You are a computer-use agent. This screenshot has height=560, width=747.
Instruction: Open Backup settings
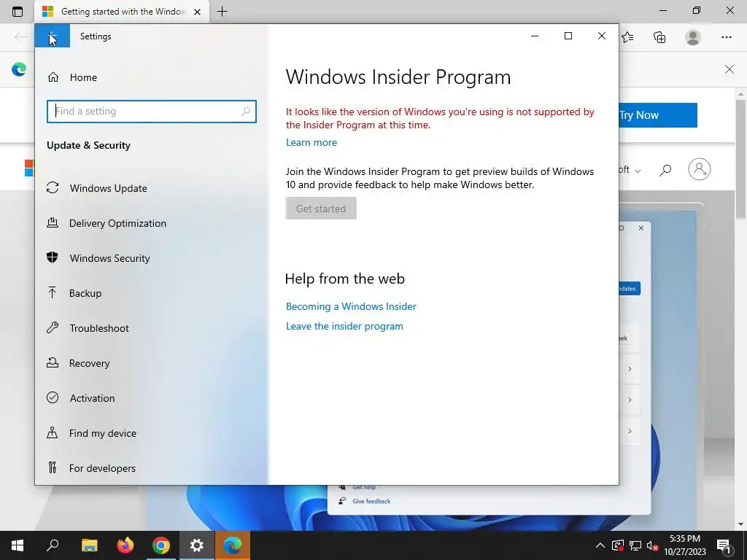[152, 293]
